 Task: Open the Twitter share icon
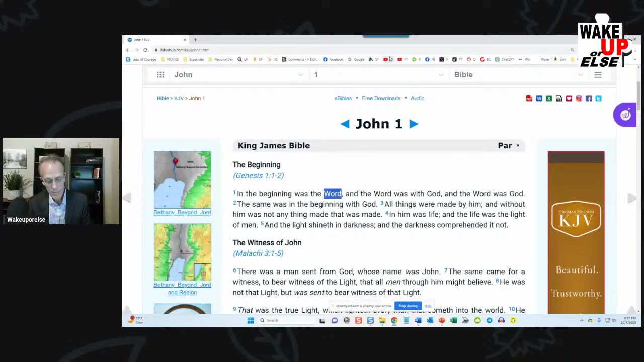598,98
